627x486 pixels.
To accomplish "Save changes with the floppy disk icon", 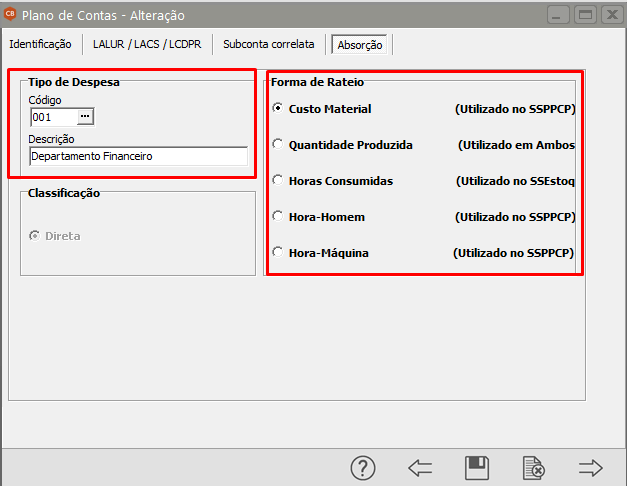I will 477,467.
